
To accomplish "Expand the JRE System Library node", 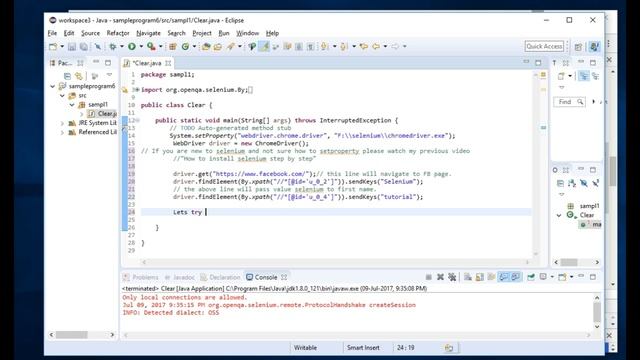I will coord(62,123).
